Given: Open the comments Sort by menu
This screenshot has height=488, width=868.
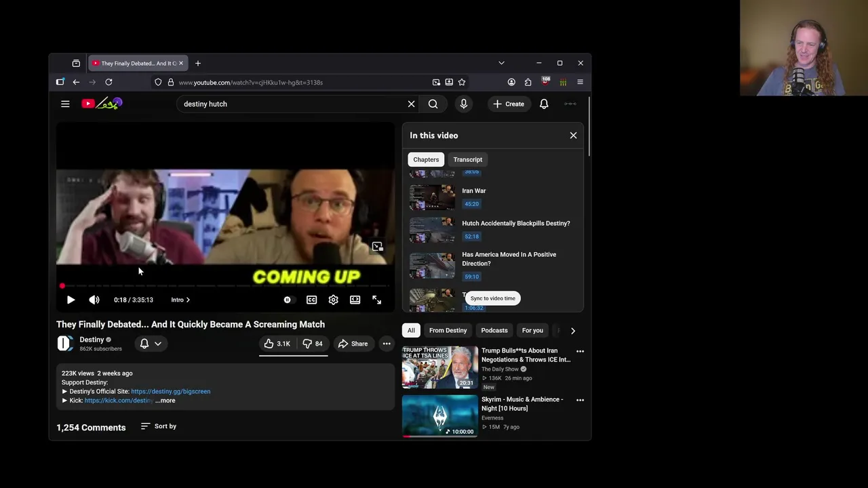Looking at the screenshot, I should (159, 426).
